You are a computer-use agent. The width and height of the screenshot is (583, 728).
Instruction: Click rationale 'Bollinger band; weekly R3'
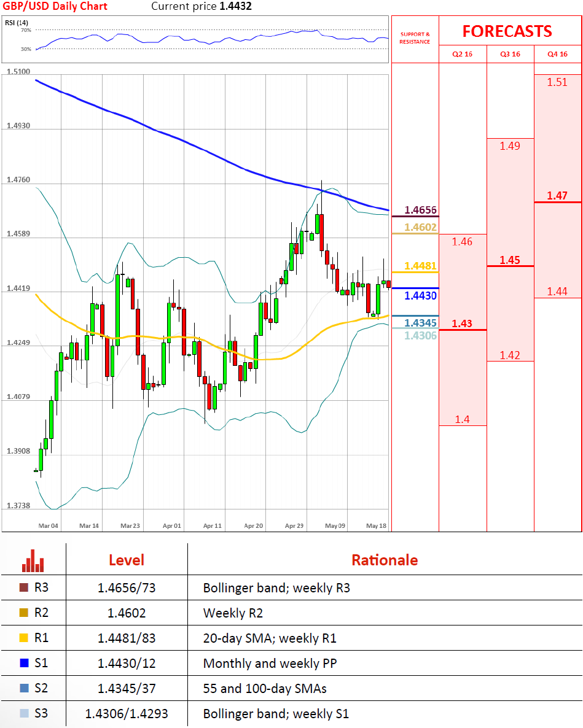276,588
